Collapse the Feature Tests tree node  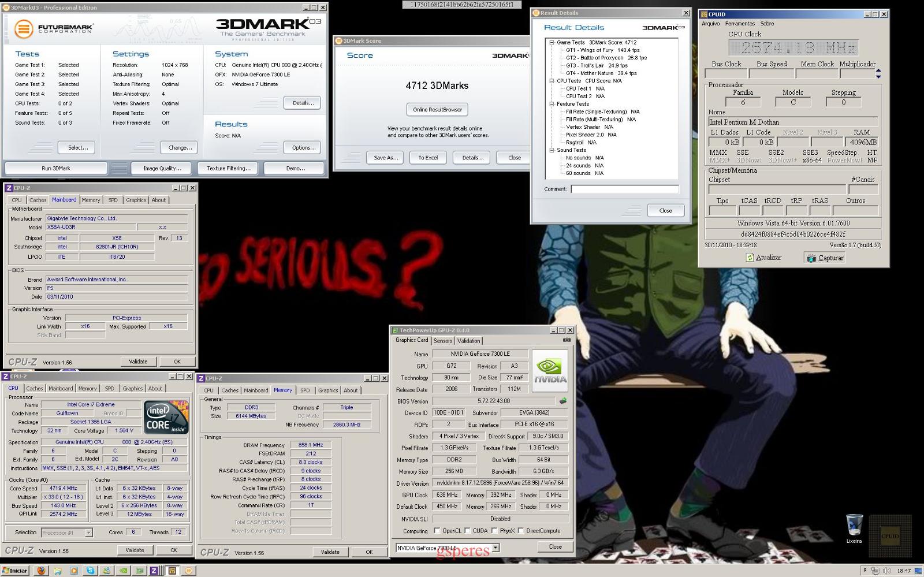tap(552, 104)
